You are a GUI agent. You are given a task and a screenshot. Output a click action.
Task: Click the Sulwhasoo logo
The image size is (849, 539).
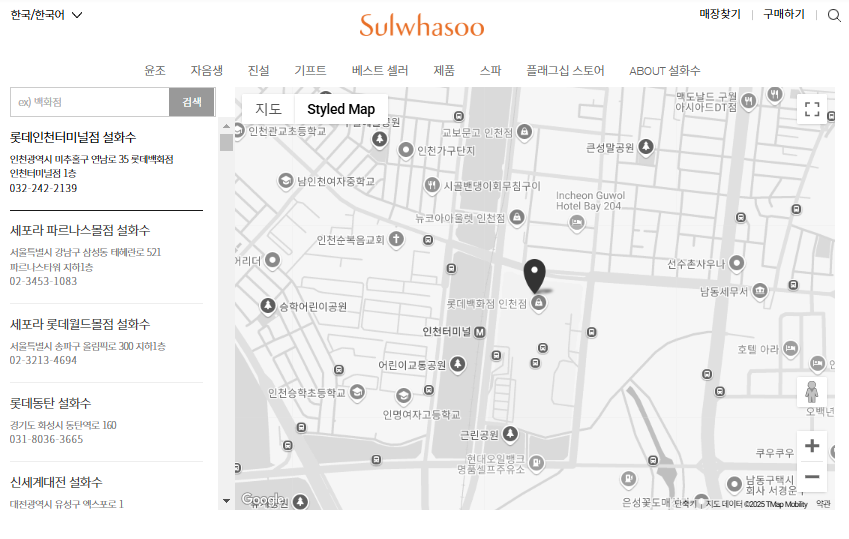point(422,25)
